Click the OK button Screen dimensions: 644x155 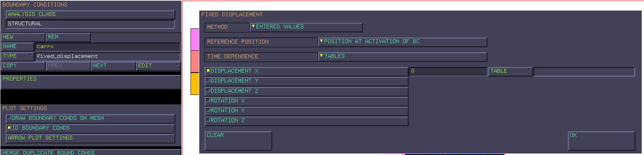602,141
